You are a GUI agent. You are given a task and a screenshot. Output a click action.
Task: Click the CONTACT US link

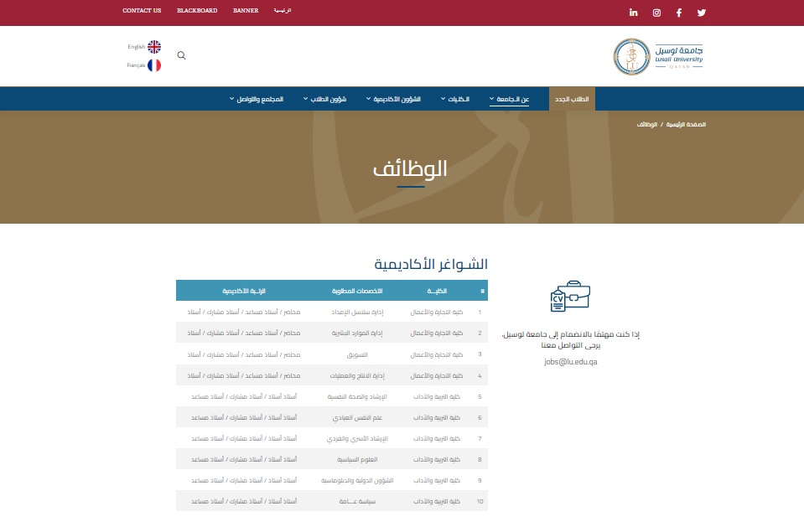142,11
